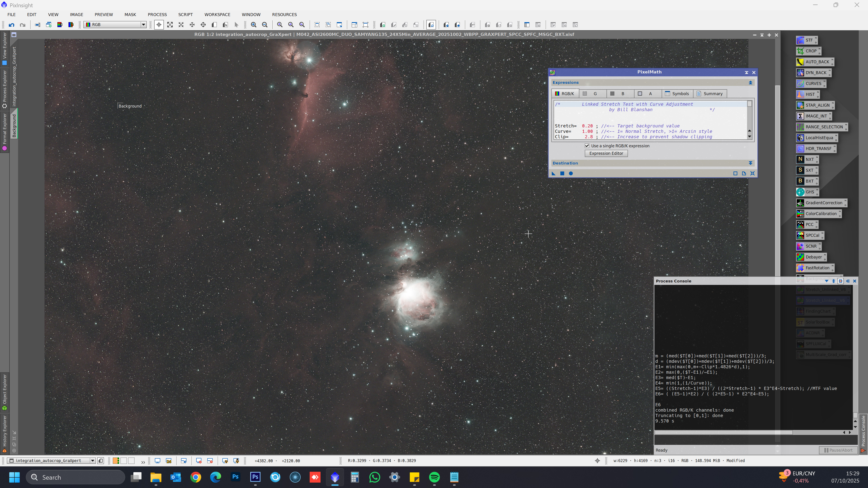
Task: Click the PixelMath reset (crossed arrows) icon
Action: tap(752, 174)
